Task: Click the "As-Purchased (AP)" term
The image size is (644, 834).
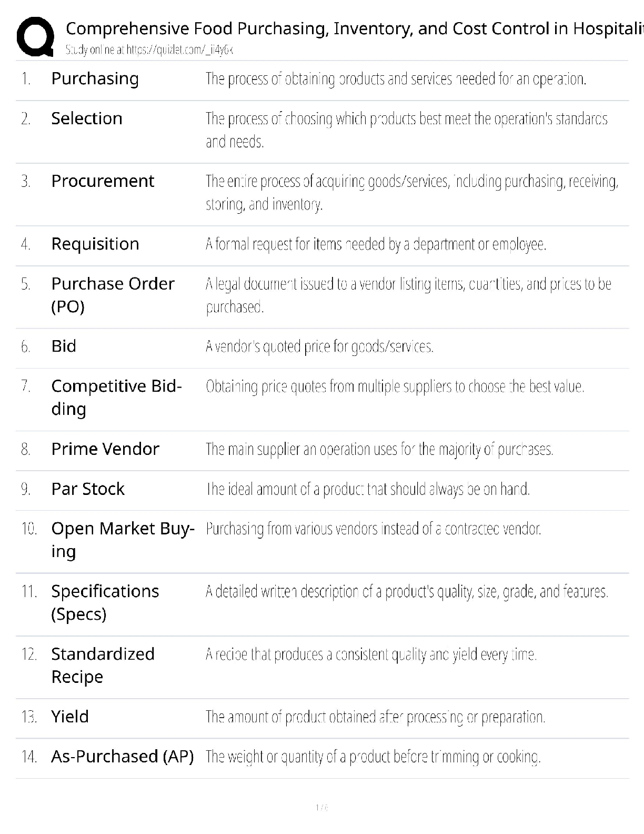Action: (x=123, y=757)
